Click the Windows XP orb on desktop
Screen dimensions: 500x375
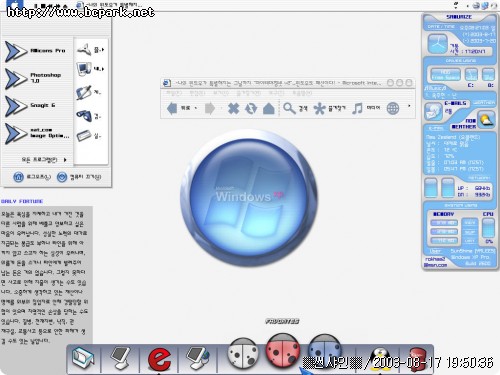pyautogui.click(x=249, y=198)
